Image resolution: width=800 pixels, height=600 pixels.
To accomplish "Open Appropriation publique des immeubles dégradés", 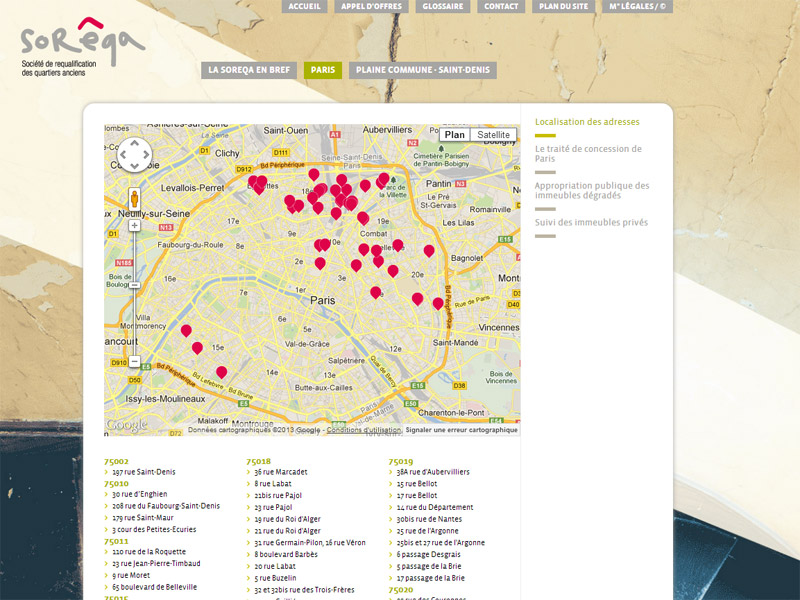I will click(592, 190).
